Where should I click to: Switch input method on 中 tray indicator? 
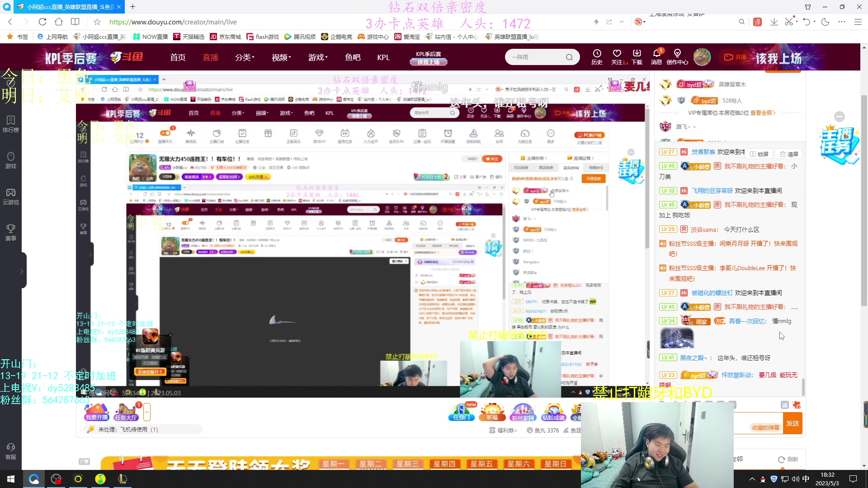[805, 479]
